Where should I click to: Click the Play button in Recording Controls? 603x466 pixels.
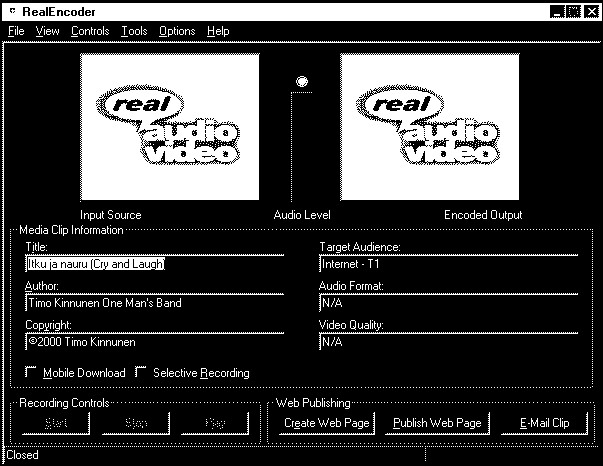215,423
